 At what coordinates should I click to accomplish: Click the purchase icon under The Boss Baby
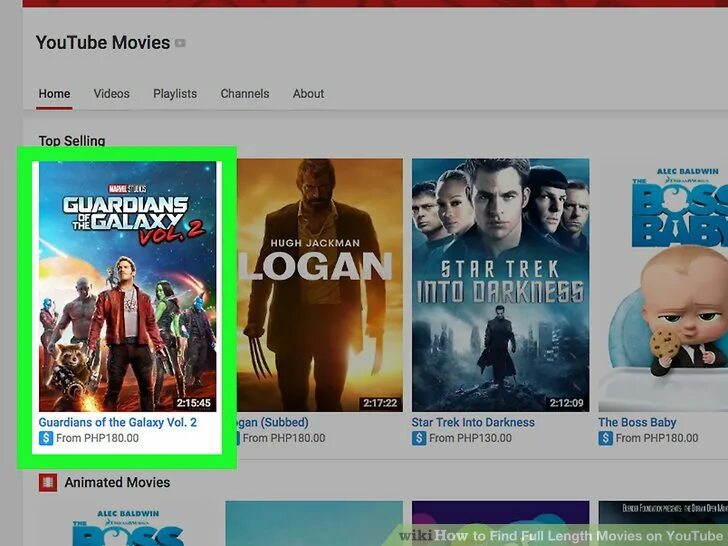[x=605, y=438]
